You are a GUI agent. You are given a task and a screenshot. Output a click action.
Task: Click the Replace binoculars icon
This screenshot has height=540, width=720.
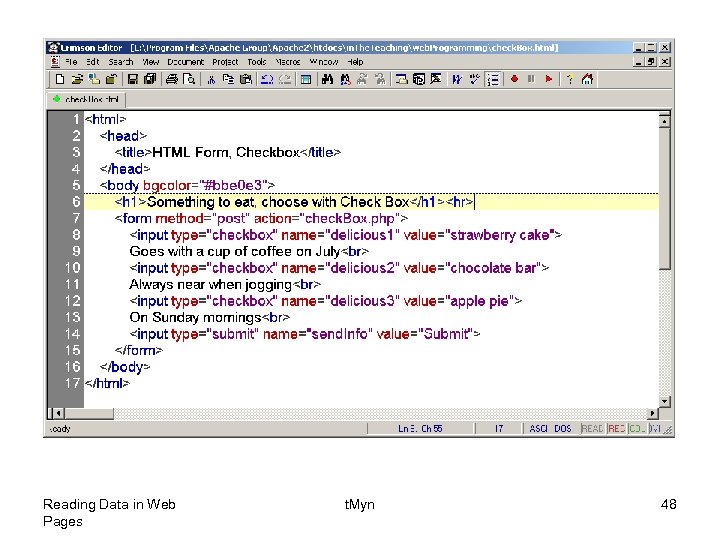coord(345,79)
